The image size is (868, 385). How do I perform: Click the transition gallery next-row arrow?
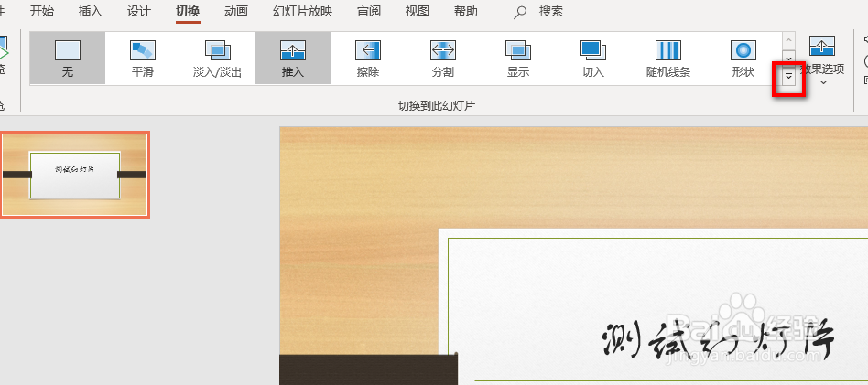(x=789, y=59)
